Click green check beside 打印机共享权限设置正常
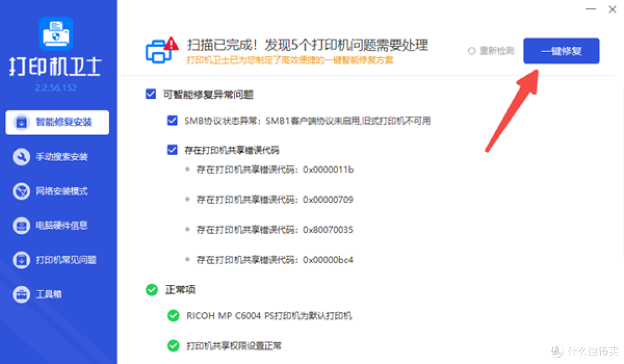Image resolution: width=624 pixels, height=364 pixels. click(173, 346)
